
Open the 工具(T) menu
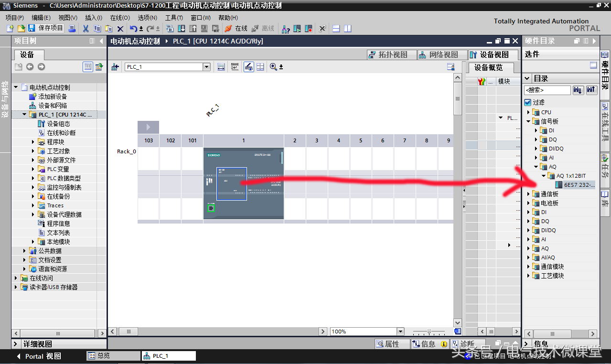pos(174,18)
